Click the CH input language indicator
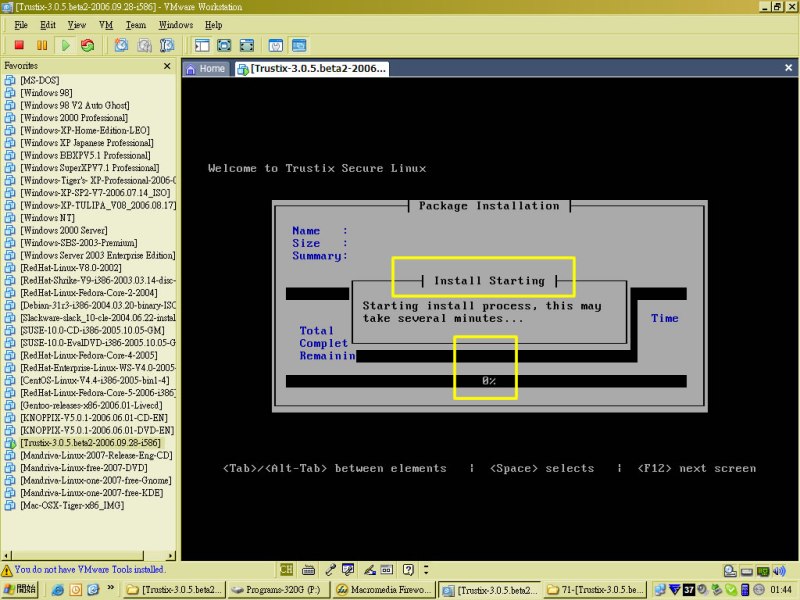The height and width of the screenshot is (600, 800). 286,569
